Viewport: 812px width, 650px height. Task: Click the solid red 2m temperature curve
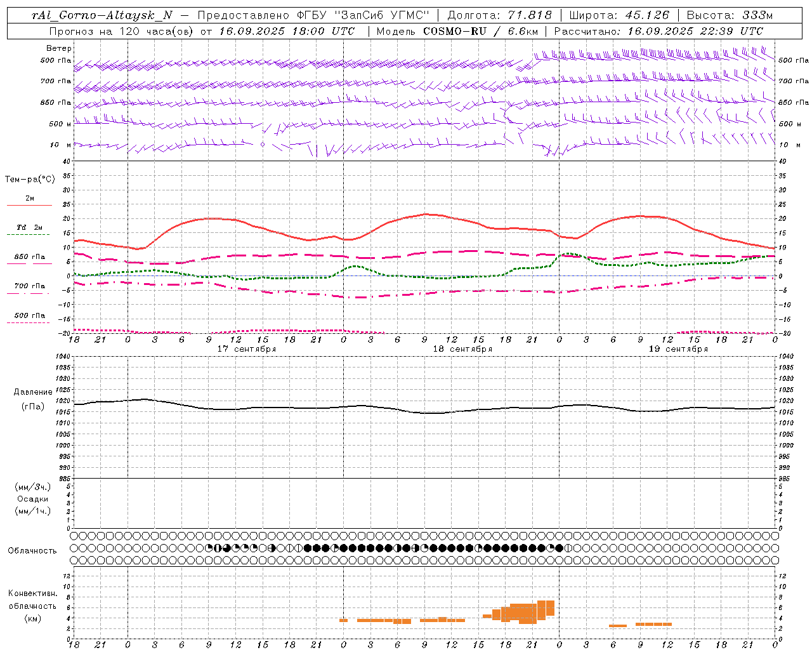pyautogui.click(x=425, y=215)
